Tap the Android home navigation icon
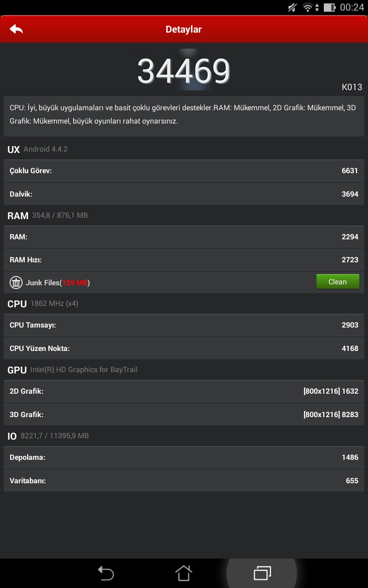The image size is (368, 588). click(184, 573)
